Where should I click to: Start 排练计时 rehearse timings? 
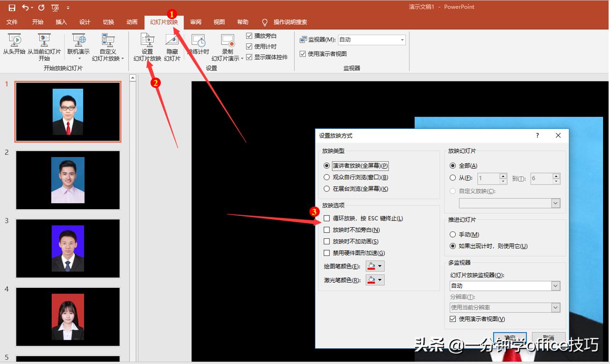198,47
